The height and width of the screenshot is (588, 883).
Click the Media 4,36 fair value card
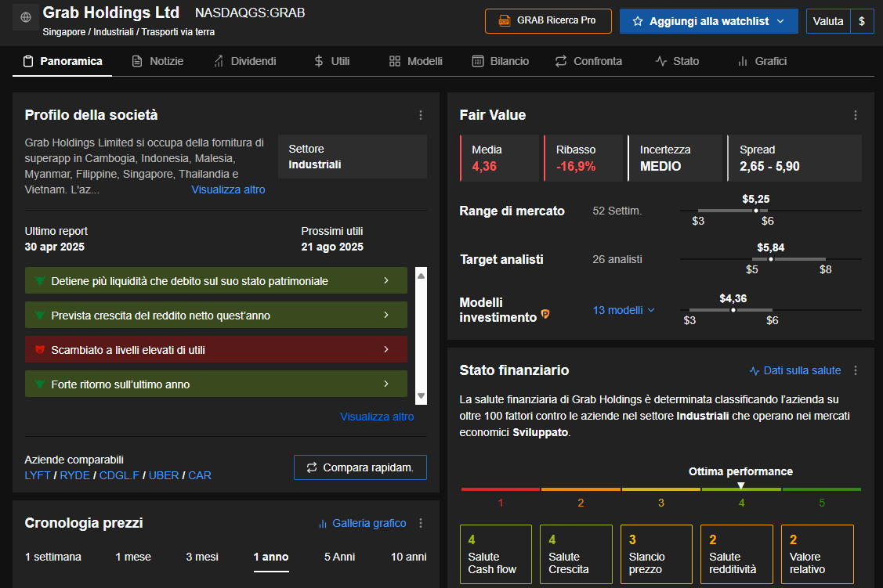[500, 158]
